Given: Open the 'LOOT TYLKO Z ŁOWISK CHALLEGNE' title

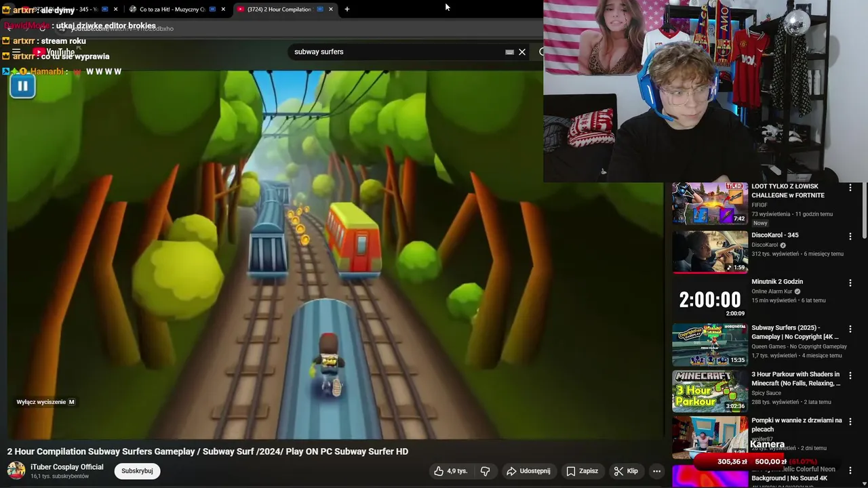Looking at the screenshot, I should (x=788, y=190).
